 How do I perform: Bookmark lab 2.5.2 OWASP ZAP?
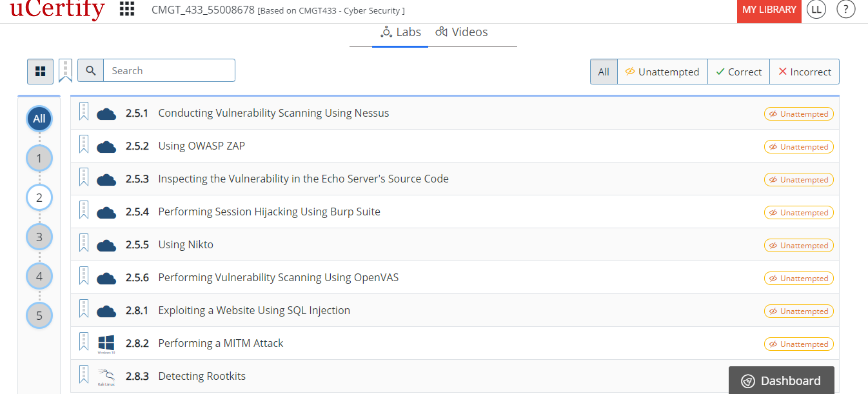83,144
